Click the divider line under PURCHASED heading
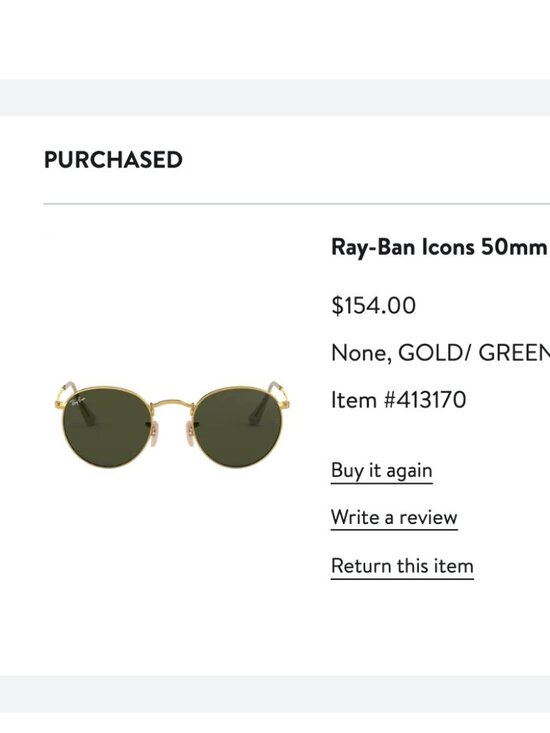Screen dimensions: 550x733 (296, 204)
